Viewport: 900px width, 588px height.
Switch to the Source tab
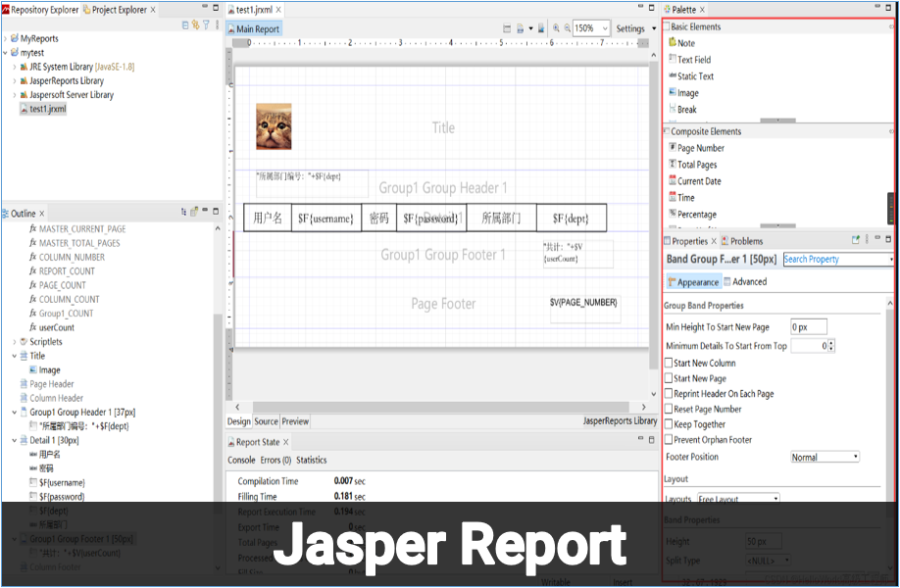267,421
